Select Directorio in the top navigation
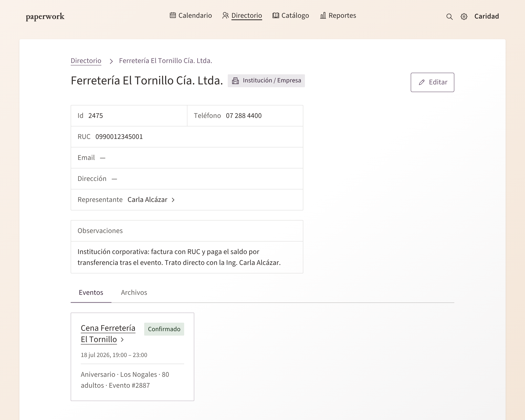The height and width of the screenshot is (420, 525). (x=246, y=15)
